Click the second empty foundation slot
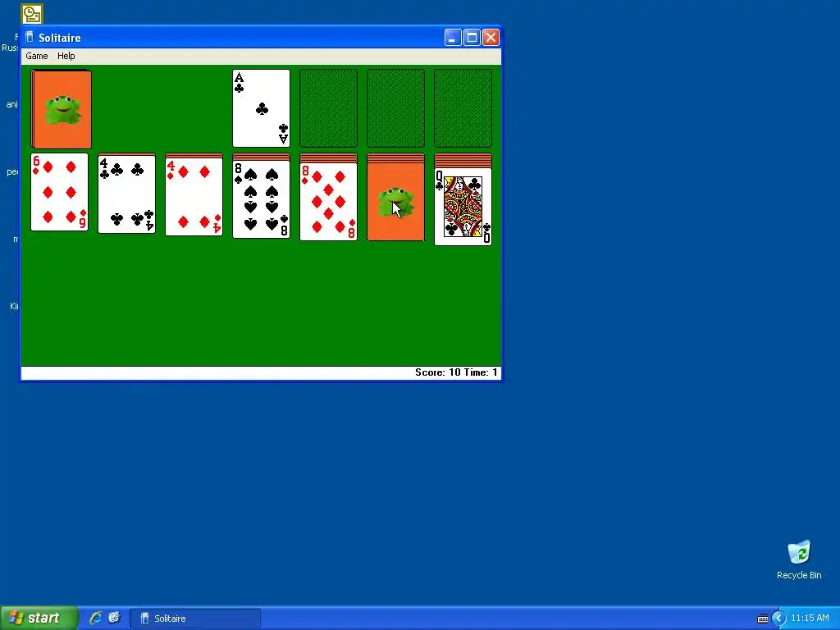 [328, 108]
